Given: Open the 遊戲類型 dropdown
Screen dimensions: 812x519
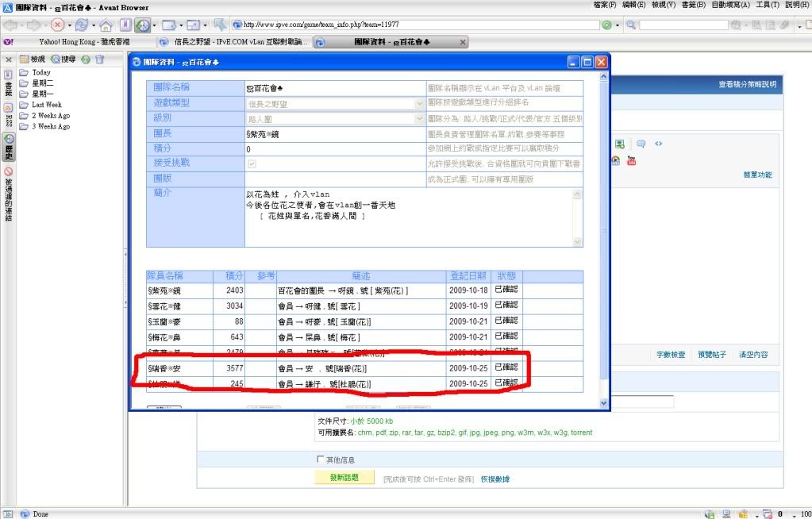Looking at the screenshot, I should coord(419,103).
